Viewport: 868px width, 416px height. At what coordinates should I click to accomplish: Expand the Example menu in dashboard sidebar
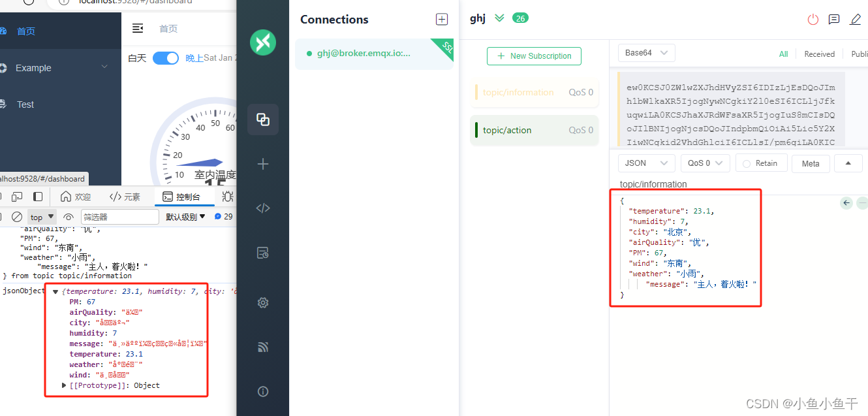click(61, 68)
